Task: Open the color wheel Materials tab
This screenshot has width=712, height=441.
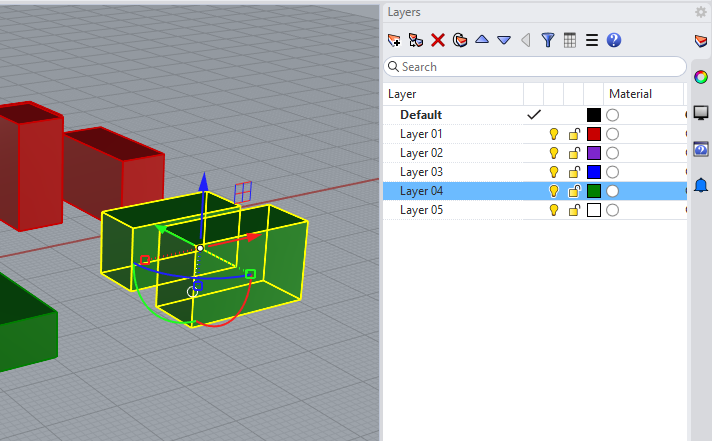Action: tap(701, 77)
